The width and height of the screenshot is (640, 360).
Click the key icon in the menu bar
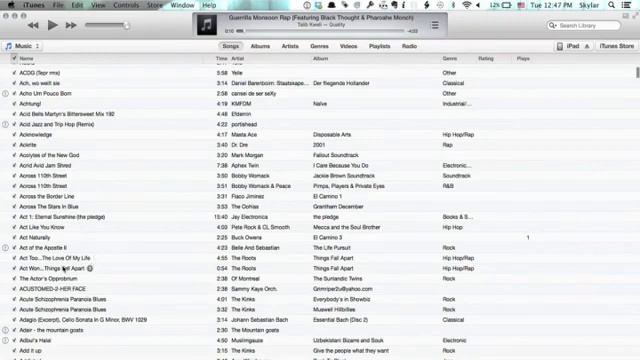pyautogui.click(x=370, y=5)
